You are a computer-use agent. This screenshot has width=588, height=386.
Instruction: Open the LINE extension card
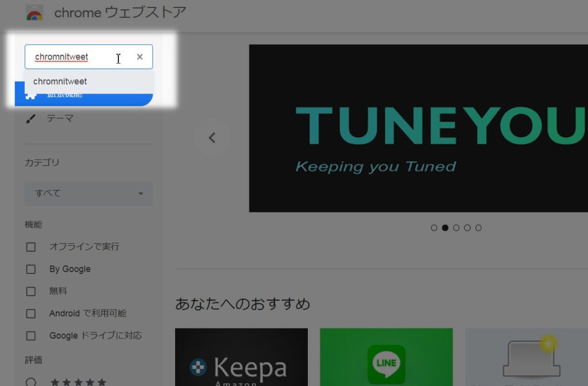(x=386, y=357)
